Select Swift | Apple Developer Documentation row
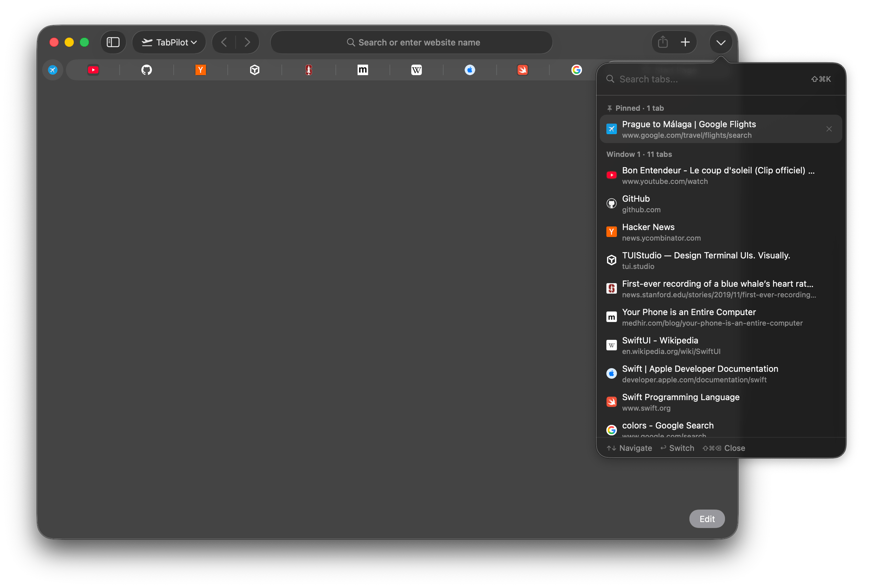This screenshot has width=870, height=588. [x=720, y=374]
